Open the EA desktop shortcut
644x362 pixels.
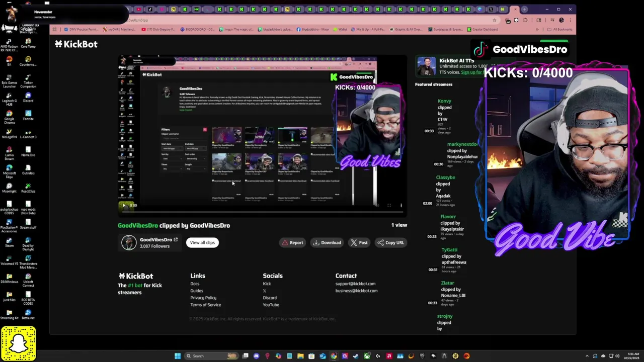click(x=9, y=61)
